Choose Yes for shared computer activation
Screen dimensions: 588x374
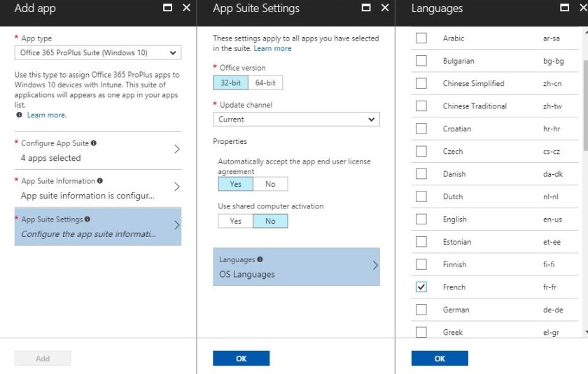[x=235, y=221]
